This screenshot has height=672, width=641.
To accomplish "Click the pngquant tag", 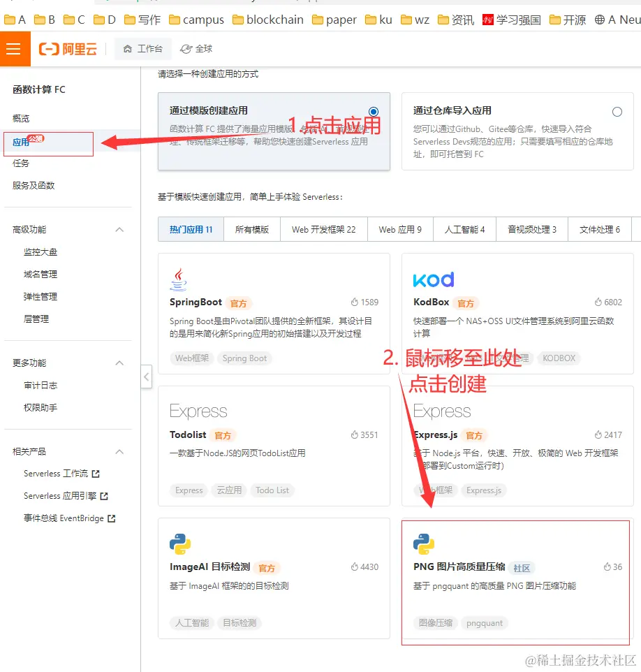I will [485, 623].
